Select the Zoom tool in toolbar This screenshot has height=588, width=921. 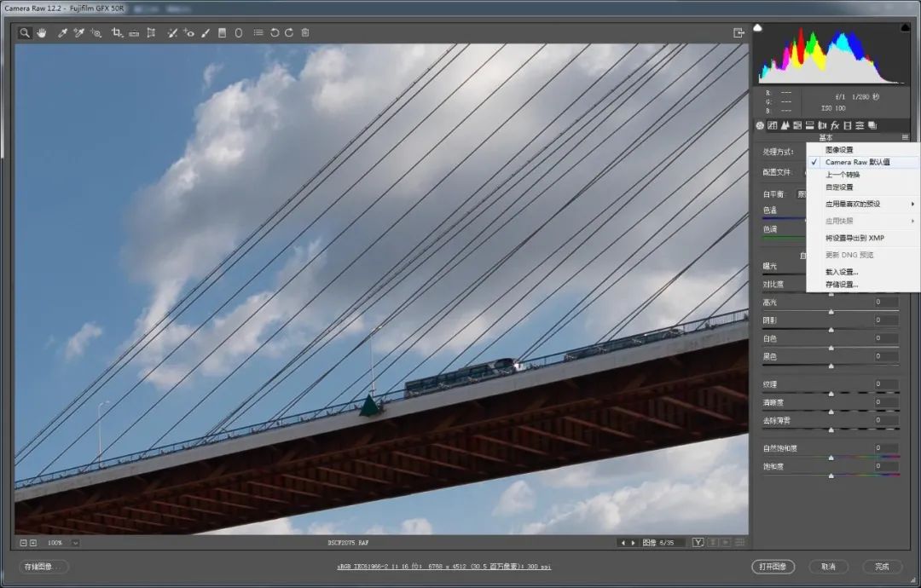coord(25,33)
